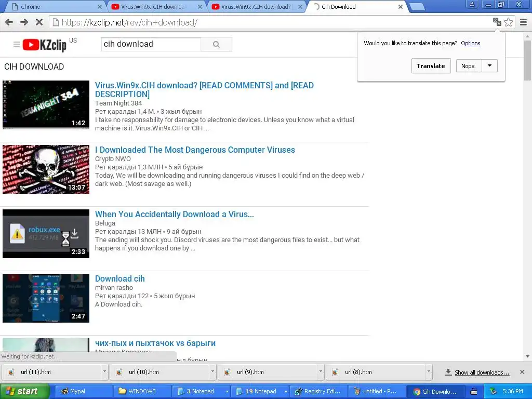
Task: Click the translate icon in address bar
Action: coord(497,22)
